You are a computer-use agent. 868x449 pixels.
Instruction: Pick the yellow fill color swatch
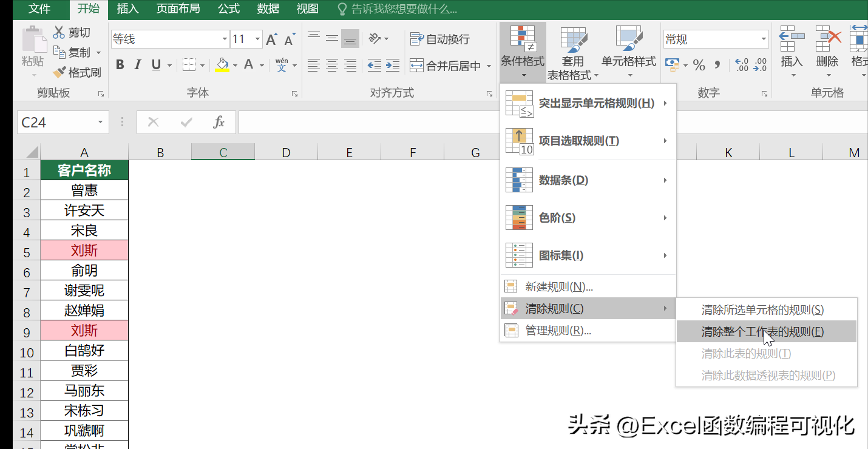[x=223, y=69]
